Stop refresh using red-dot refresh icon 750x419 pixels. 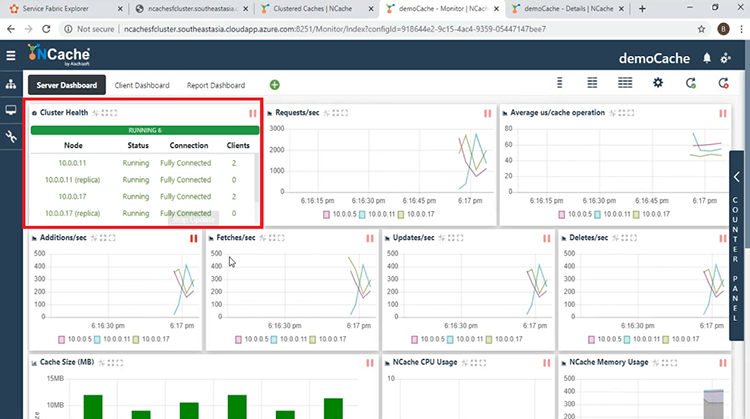723,83
